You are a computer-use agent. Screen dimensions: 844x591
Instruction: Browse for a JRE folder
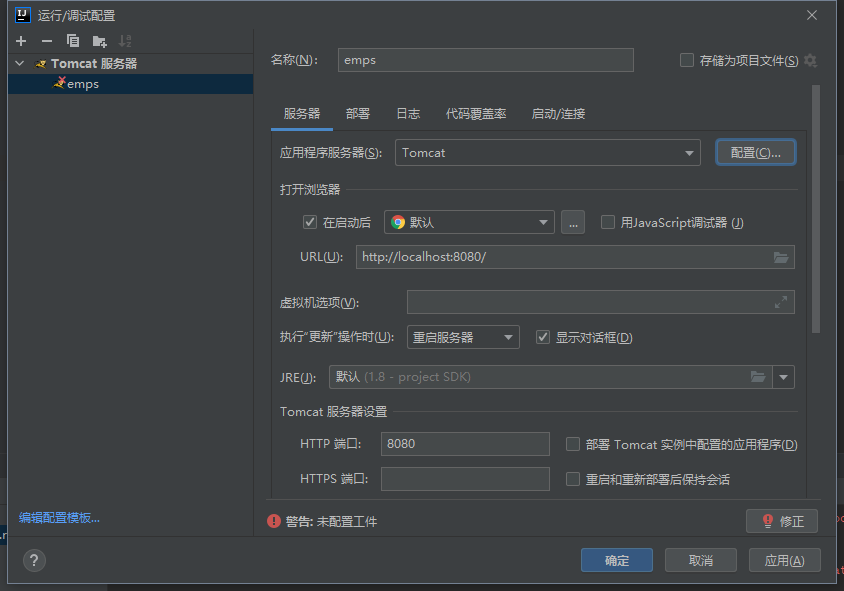tap(758, 377)
